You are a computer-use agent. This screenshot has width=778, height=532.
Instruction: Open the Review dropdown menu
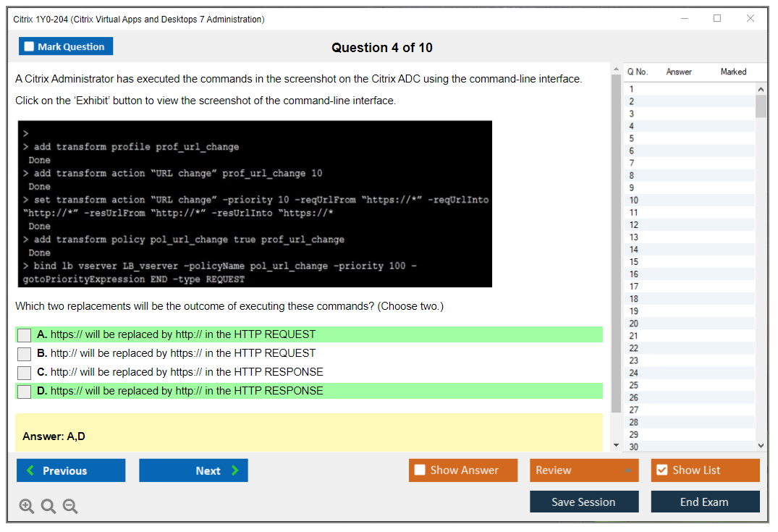583,470
